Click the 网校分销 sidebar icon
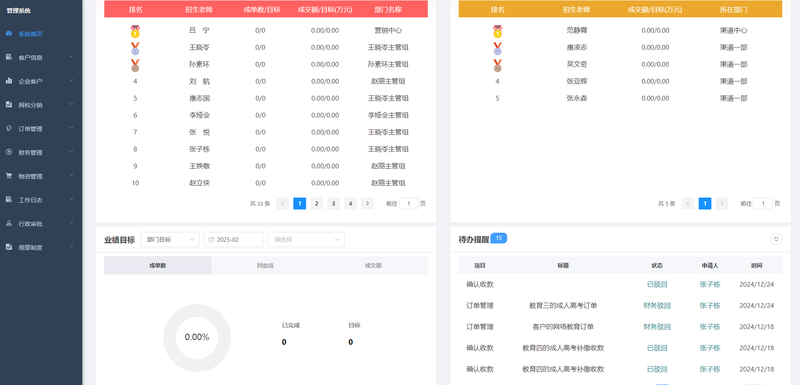Screen dimensions: 800x385 pos(9,105)
